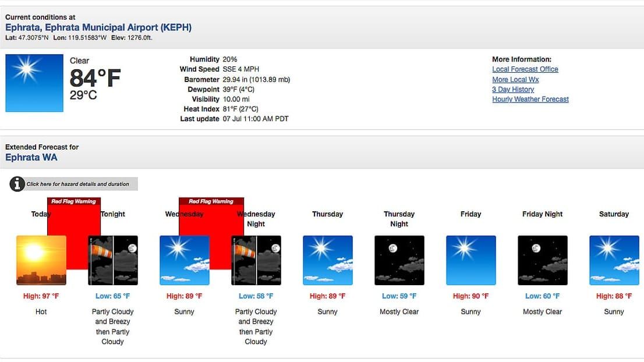Click the Low: 58 °F label
The height and width of the screenshot is (362, 644).
click(x=256, y=296)
